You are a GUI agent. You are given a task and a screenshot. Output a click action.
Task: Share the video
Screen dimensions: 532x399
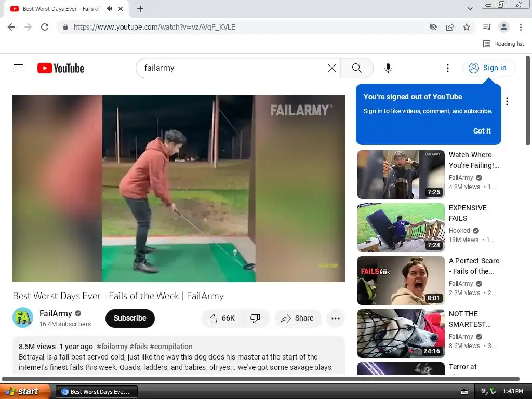[298, 318]
